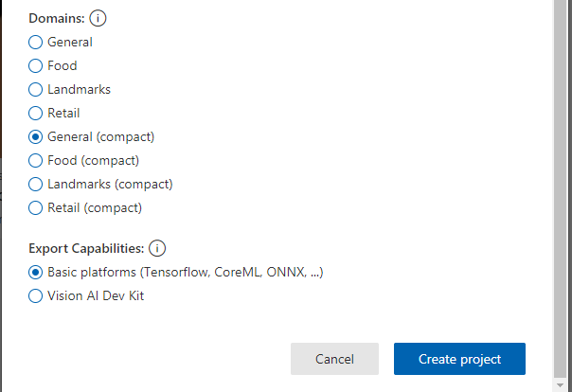Choose Vision AI Dev Kit export option
This screenshot has height=392, width=572.
coord(36,295)
